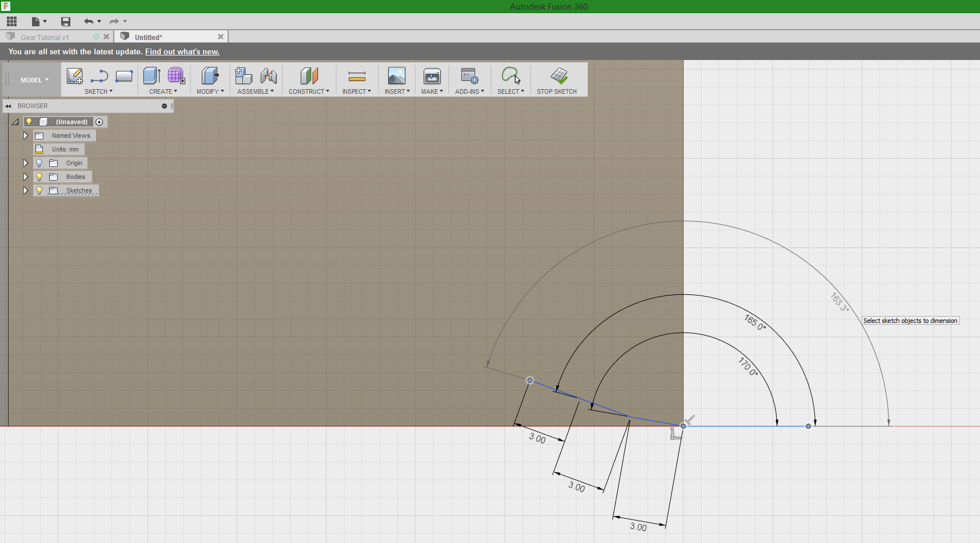Close the Untitled* tab
This screenshot has width=980, height=543.
point(221,37)
